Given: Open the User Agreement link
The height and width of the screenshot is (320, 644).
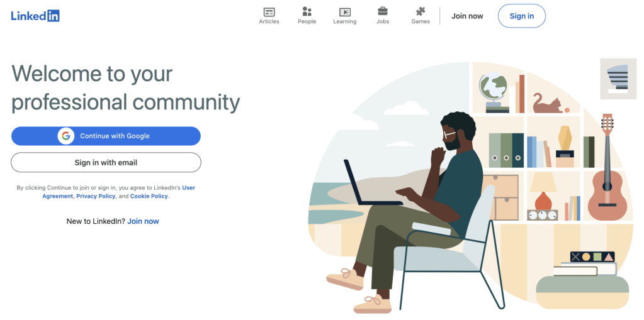Looking at the screenshot, I should 119,192.
